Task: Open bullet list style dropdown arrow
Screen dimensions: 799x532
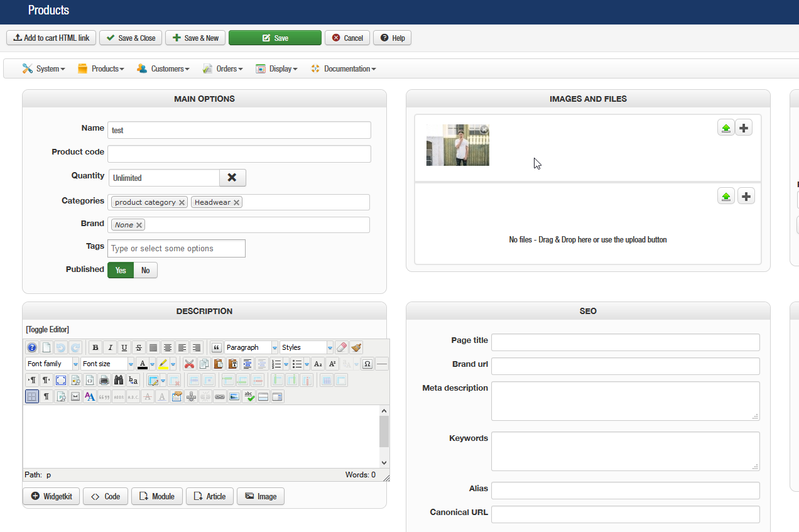Action: 307,364
